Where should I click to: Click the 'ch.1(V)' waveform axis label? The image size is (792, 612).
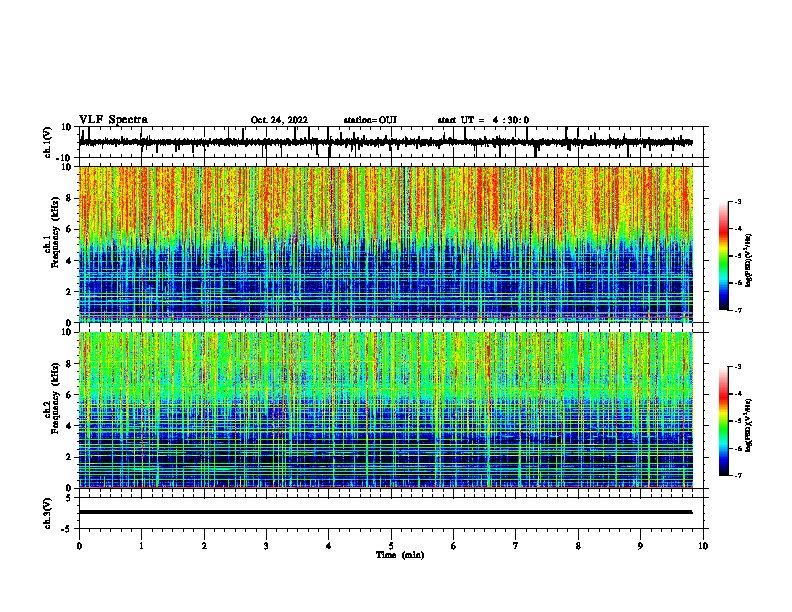(48, 142)
